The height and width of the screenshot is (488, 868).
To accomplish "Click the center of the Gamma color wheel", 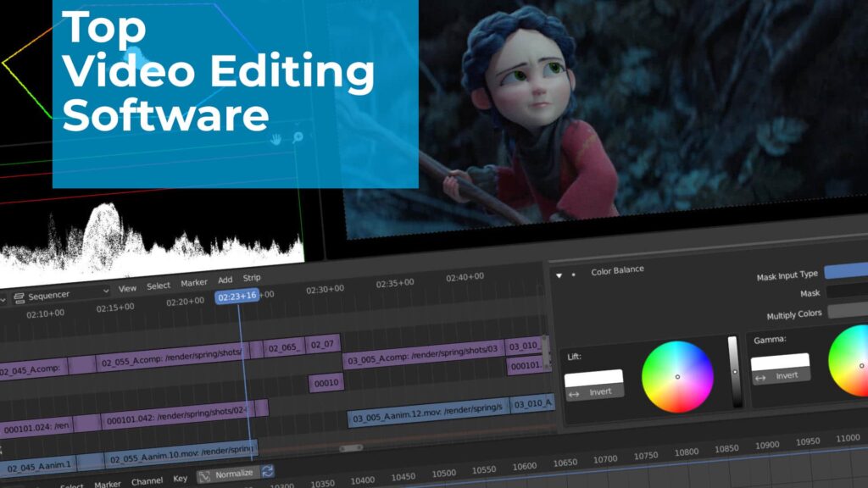I will pyautogui.click(x=863, y=366).
